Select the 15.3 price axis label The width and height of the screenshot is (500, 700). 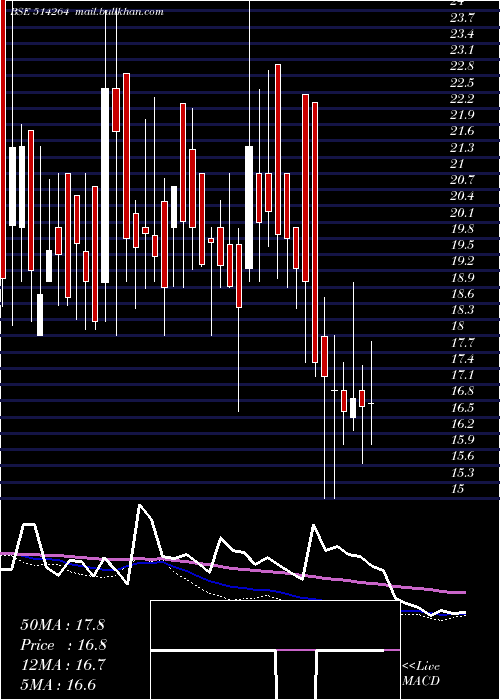coord(462,472)
